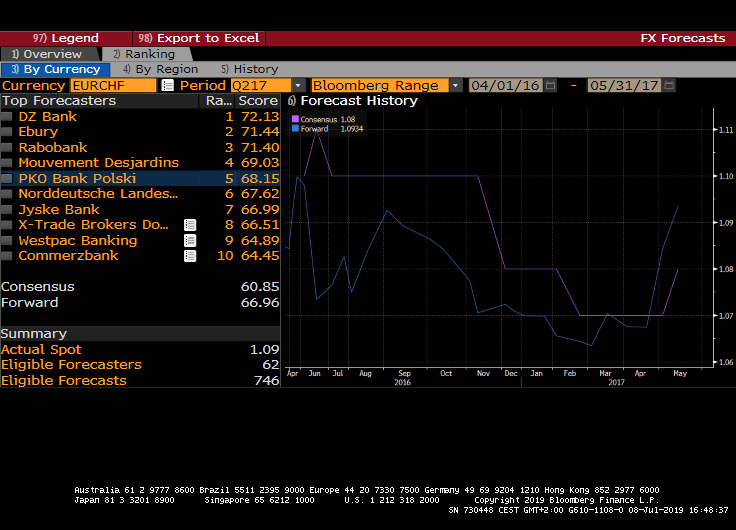Enable the Rabobank checkbox
The image size is (736, 530).
coord(9,148)
